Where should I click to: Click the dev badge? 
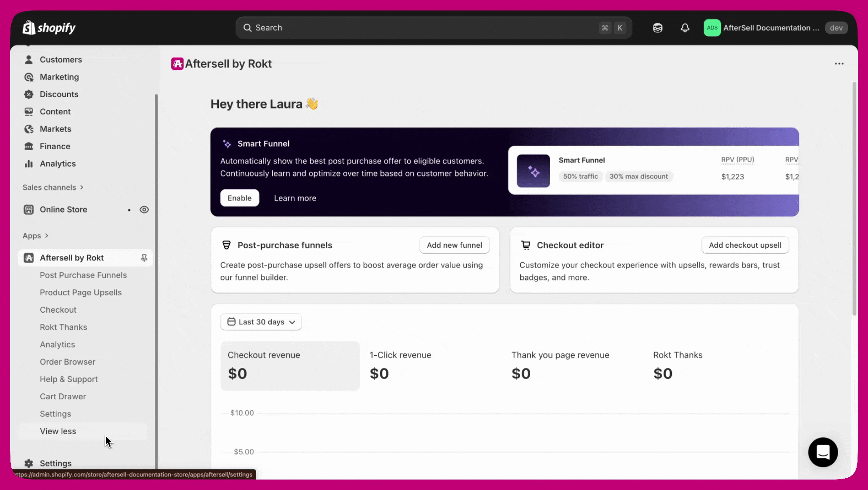pyautogui.click(x=836, y=28)
